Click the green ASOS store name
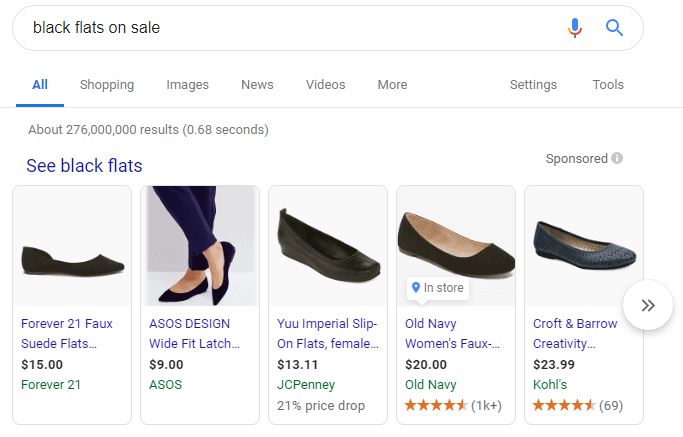Screen dimensions: 683x437 coord(166,385)
